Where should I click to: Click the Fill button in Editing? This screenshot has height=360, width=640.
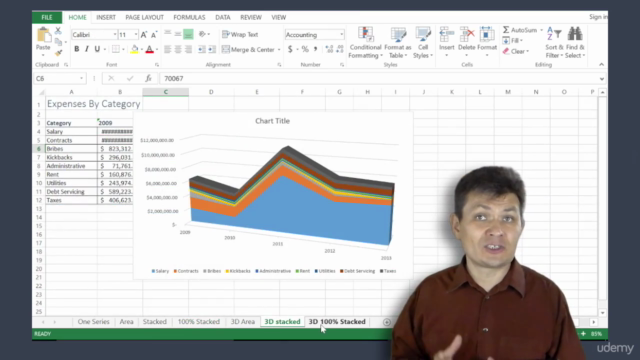pos(513,40)
